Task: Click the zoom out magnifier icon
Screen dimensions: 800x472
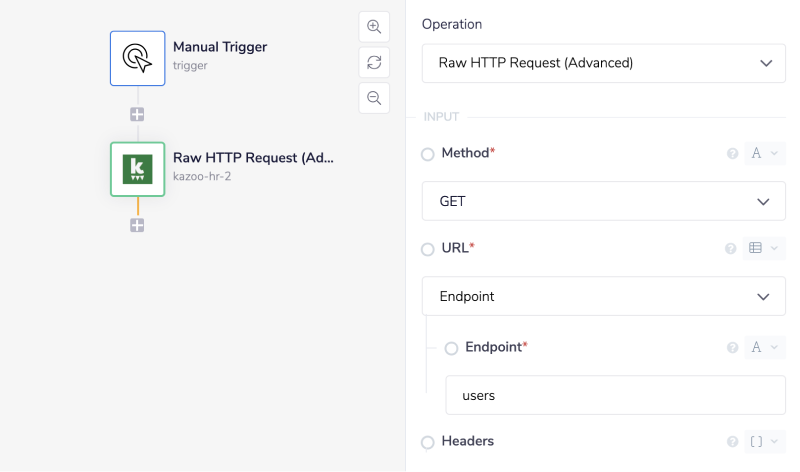Action: click(374, 97)
